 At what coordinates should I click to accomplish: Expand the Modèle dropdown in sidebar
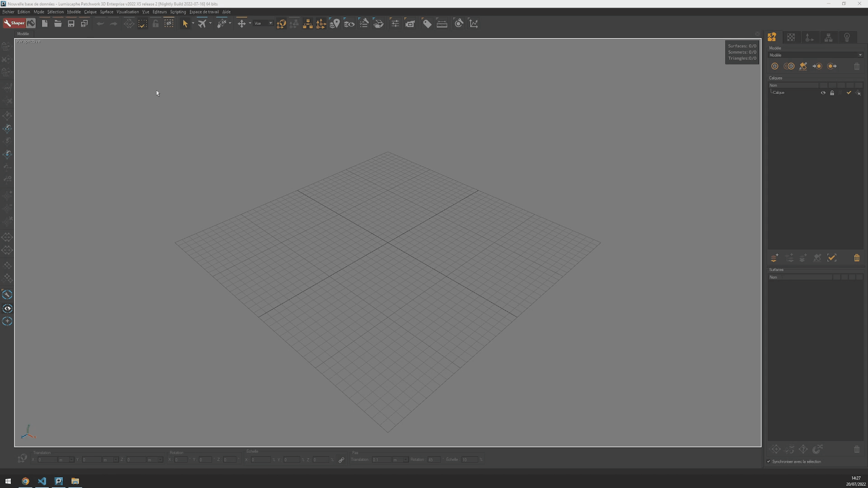click(860, 55)
